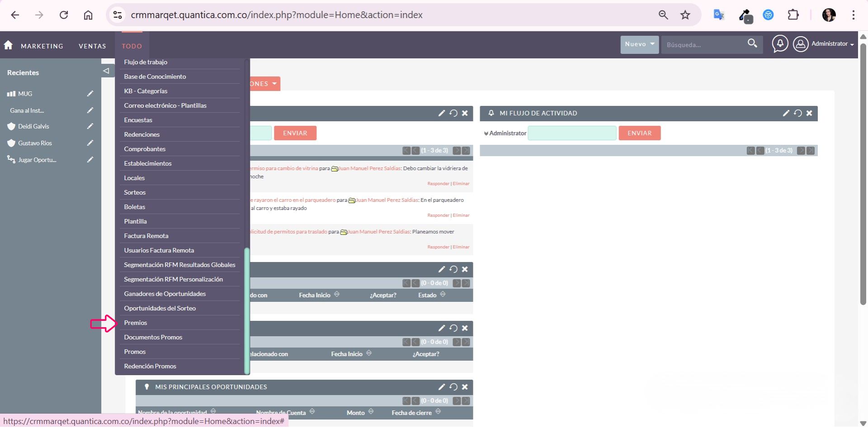
Task: Expand the Nuevo dropdown button
Action: tap(639, 44)
